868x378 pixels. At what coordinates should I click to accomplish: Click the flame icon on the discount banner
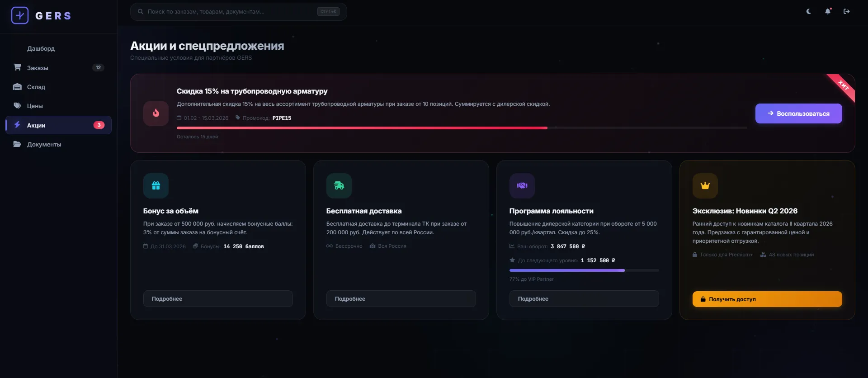(156, 113)
